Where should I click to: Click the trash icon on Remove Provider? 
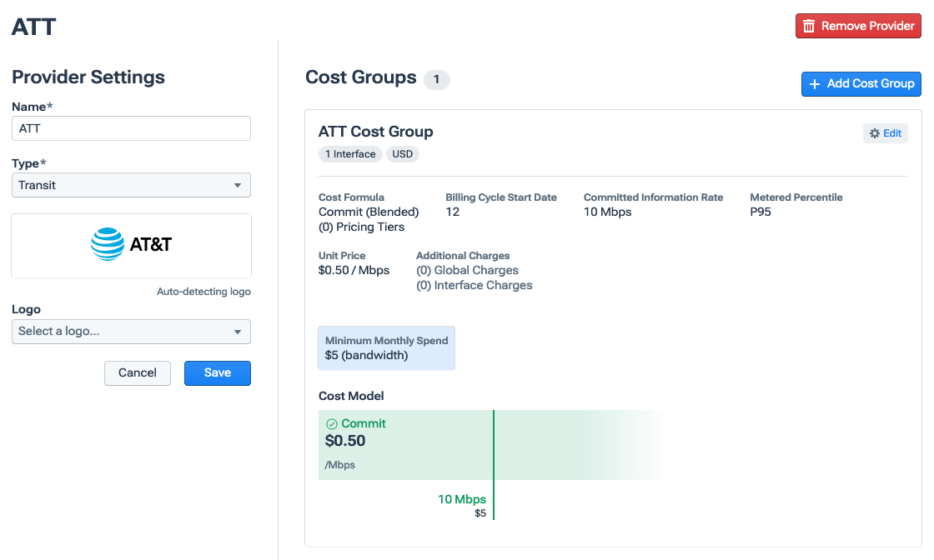point(808,26)
